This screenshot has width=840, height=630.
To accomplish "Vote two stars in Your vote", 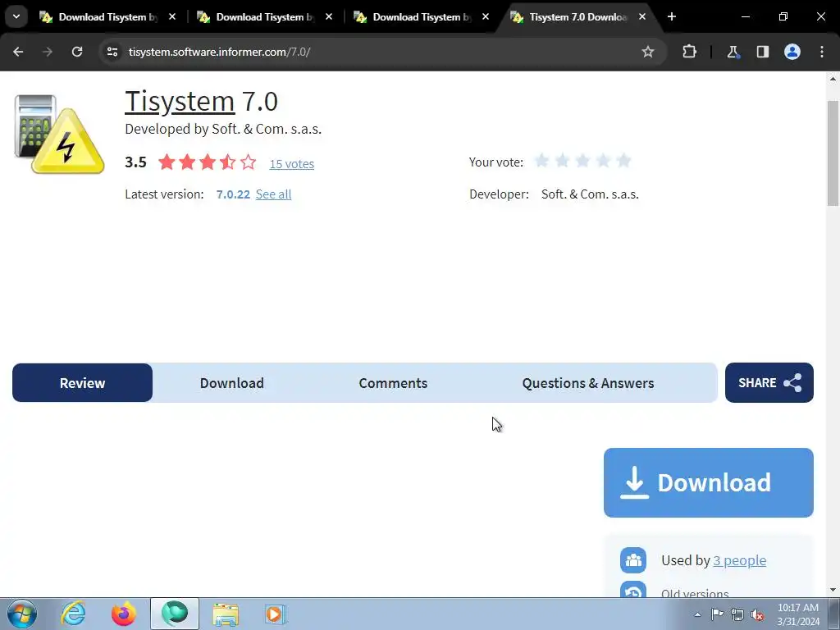I will [562, 161].
